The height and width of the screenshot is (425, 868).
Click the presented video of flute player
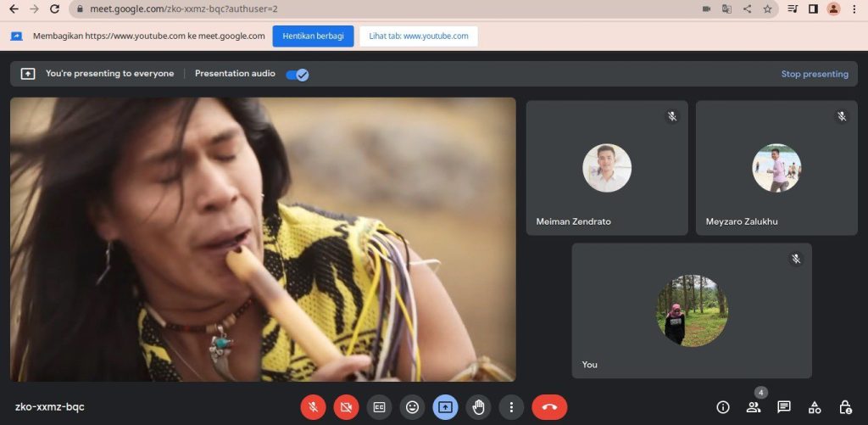point(263,239)
